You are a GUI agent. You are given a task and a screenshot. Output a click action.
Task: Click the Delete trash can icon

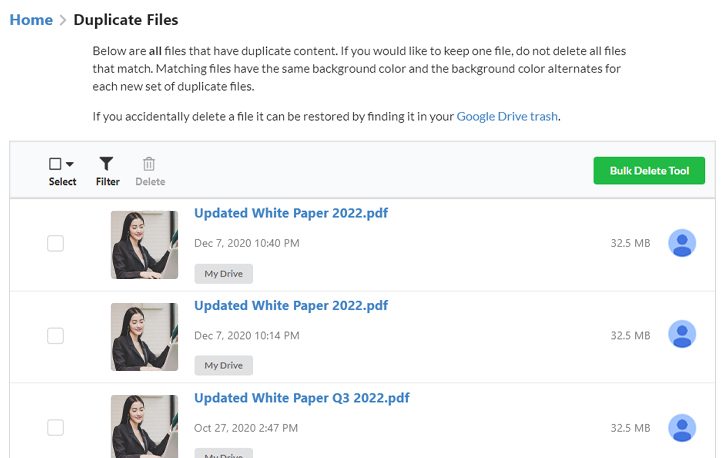149,164
